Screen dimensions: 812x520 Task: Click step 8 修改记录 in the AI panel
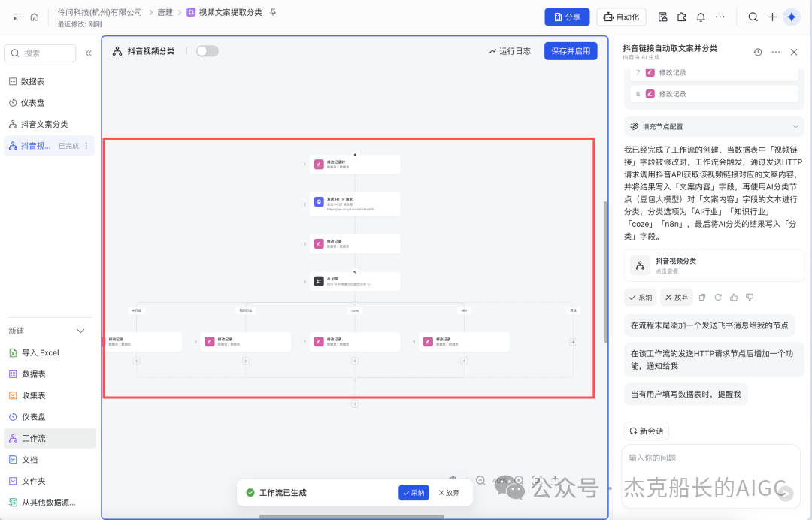pyautogui.click(x=714, y=94)
